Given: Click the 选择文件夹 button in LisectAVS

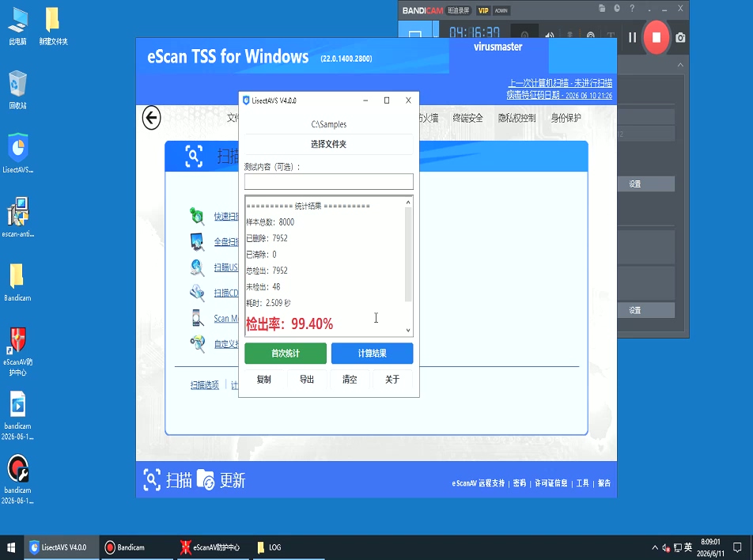Looking at the screenshot, I should click(x=328, y=144).
